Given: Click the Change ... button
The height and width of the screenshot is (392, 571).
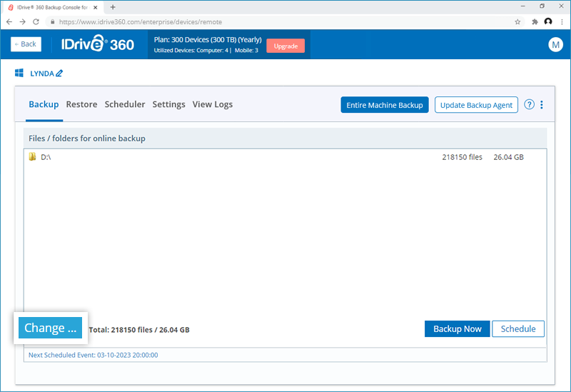Looking at the screenshot, I should 50,328.
